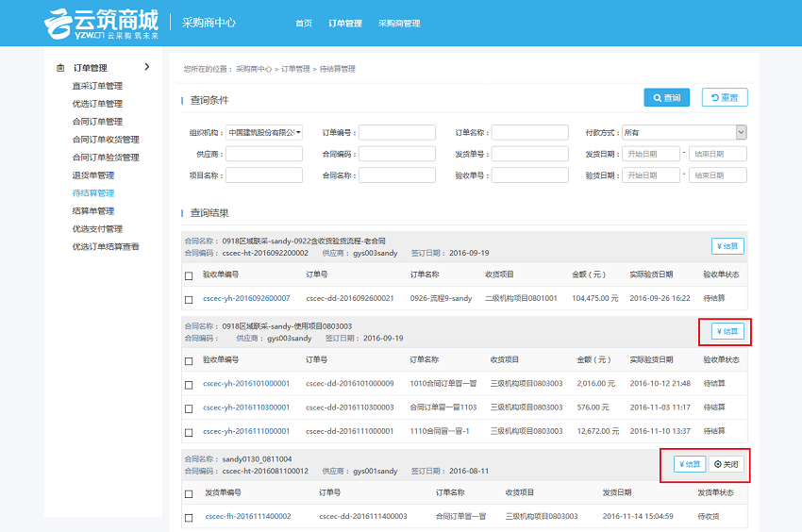Screen dimensions: 802x532
Task: Click 关闭 button for sandy0130_0811004 contract
Action: [727, 464]
